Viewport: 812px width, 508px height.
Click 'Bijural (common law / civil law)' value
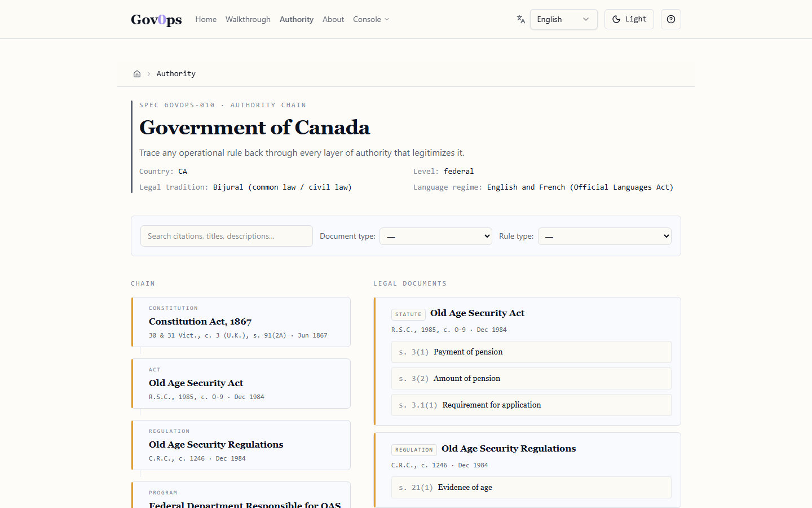click(282, 187)
